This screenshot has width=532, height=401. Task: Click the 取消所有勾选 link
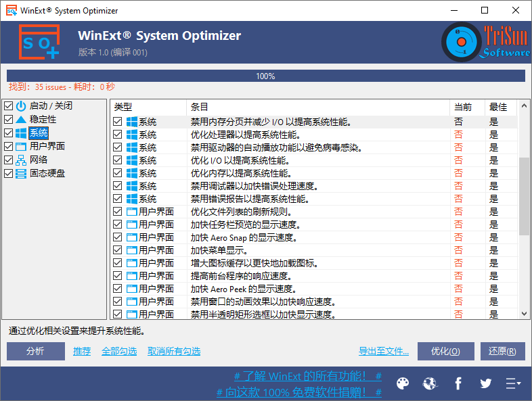pos(174,351)
